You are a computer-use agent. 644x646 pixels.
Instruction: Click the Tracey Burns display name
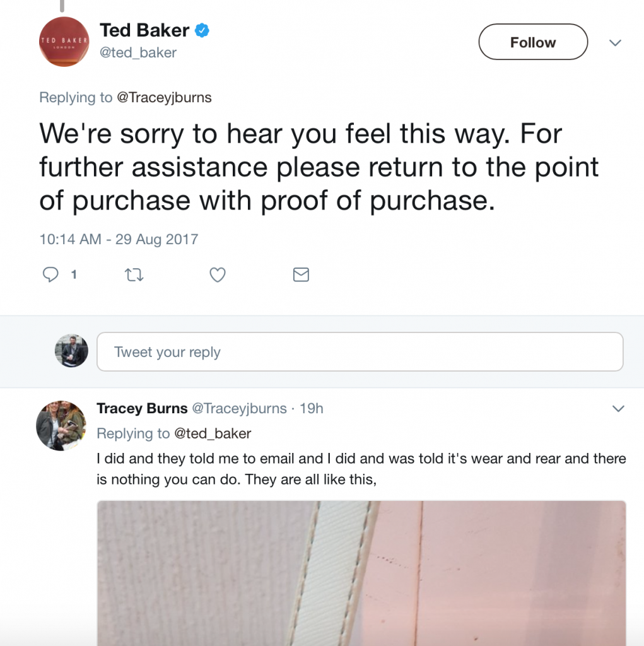point(142,408)
